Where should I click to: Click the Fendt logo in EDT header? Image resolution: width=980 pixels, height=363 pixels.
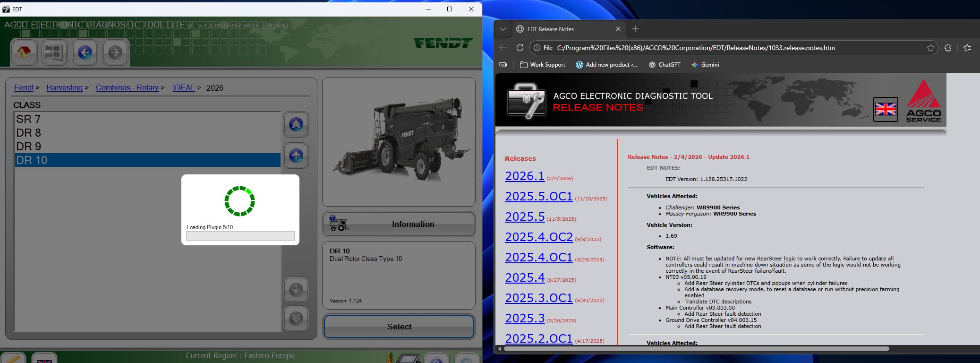coord(443,43)
